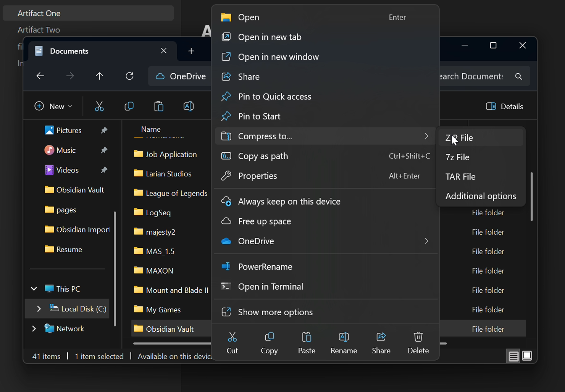The height and width of the screenshot is (392, 565).
Task: Choose Open in new tab
Action: pos(270,37)
